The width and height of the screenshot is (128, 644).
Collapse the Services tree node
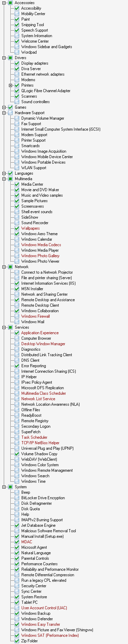[4, 327]
